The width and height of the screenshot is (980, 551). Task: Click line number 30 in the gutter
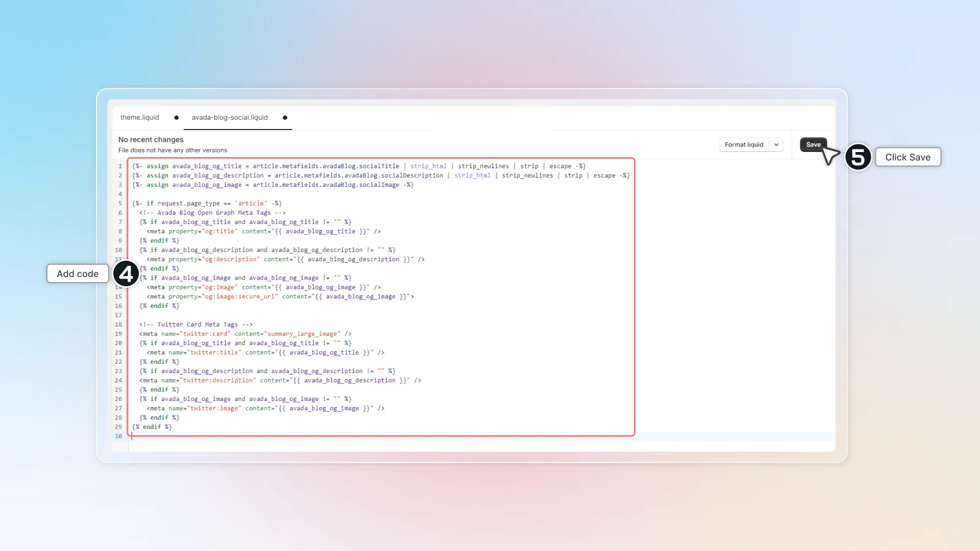coord(118,436)
